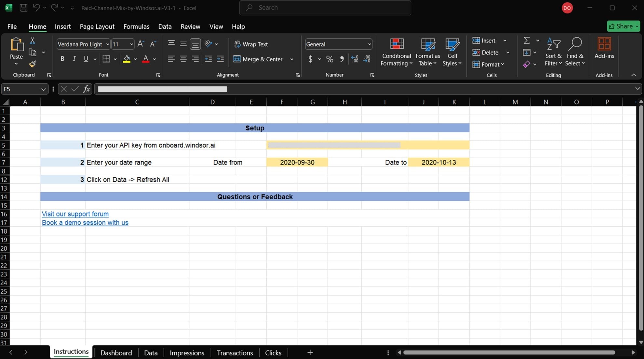Open the Visit our support forum link
Viewport: 644px width, 359px height.
click(75, 214)
